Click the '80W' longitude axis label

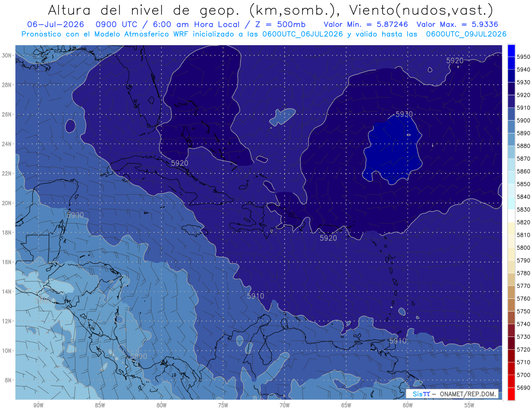[161, 405]
